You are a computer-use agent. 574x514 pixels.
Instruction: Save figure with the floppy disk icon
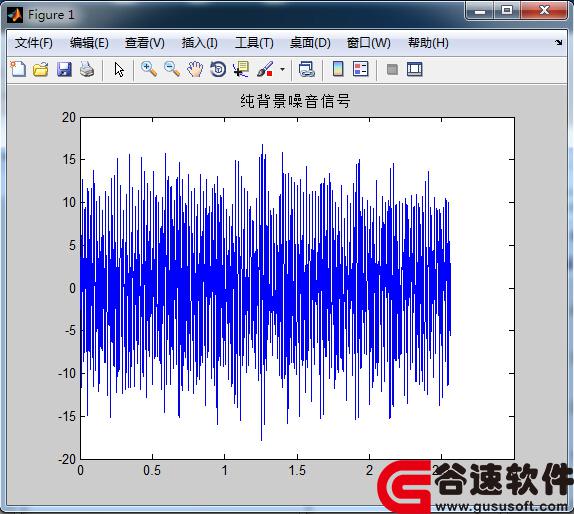click(x=64, y=69)
